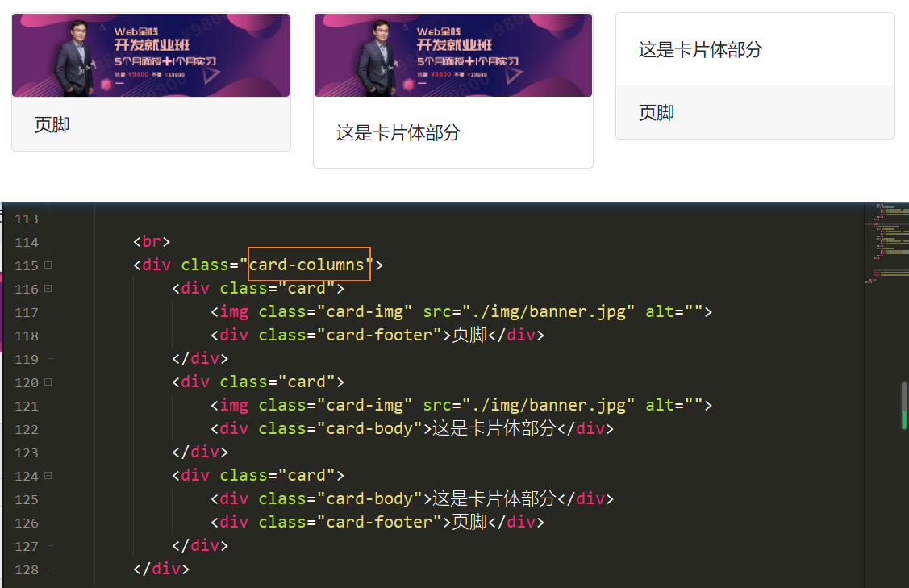
Task: Click the closing div tag on line 127
Action: coord(200,546)
